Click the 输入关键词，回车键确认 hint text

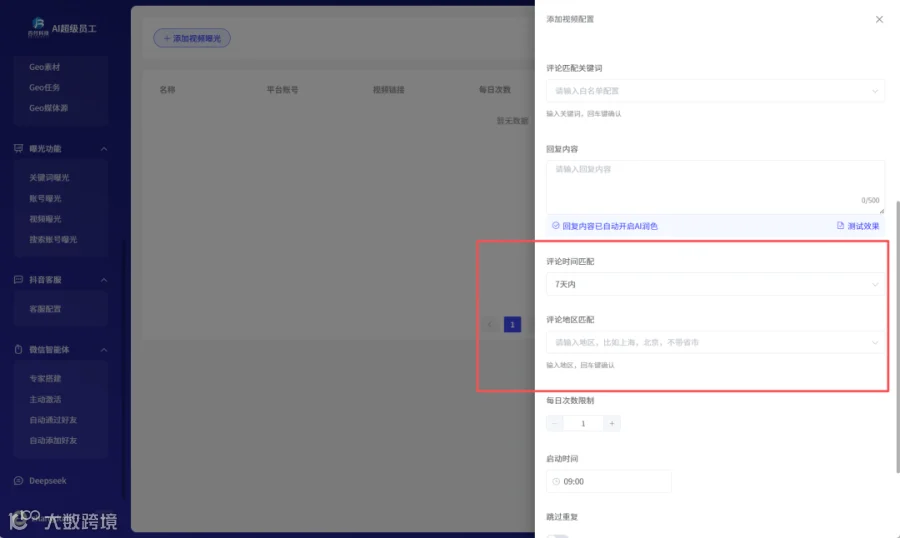584,114
